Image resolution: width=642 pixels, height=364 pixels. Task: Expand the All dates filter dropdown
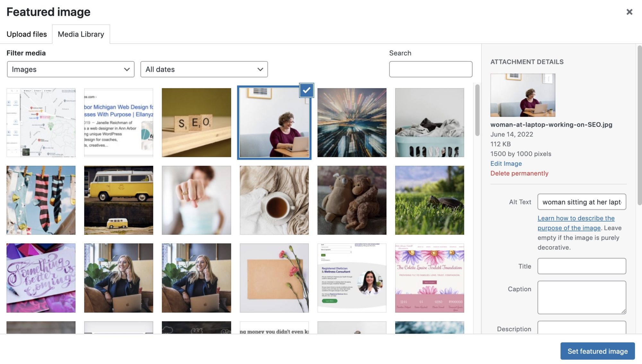click(x=204, y=69)
